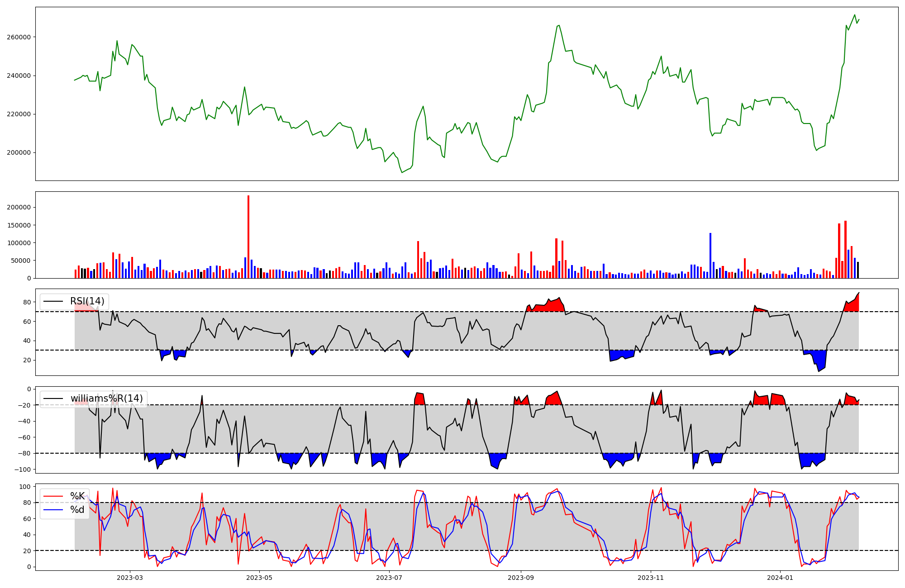This screenshot has height=588, width=905.
Task: Click the −100 tick on Williams %R axis
Action: click(22, 469)
